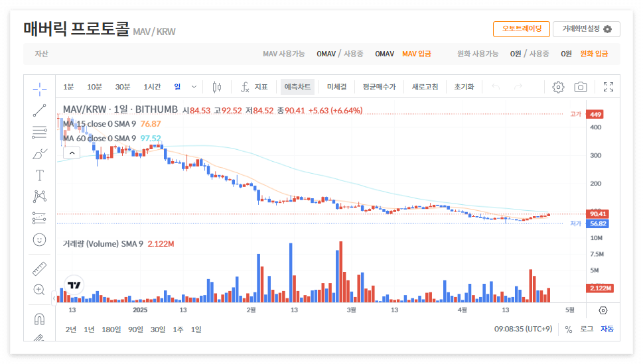The width and height of the screenshot is (643, 364).
Task: Click the 2.122M volume axis label
Action: click(x=600, y=288)
